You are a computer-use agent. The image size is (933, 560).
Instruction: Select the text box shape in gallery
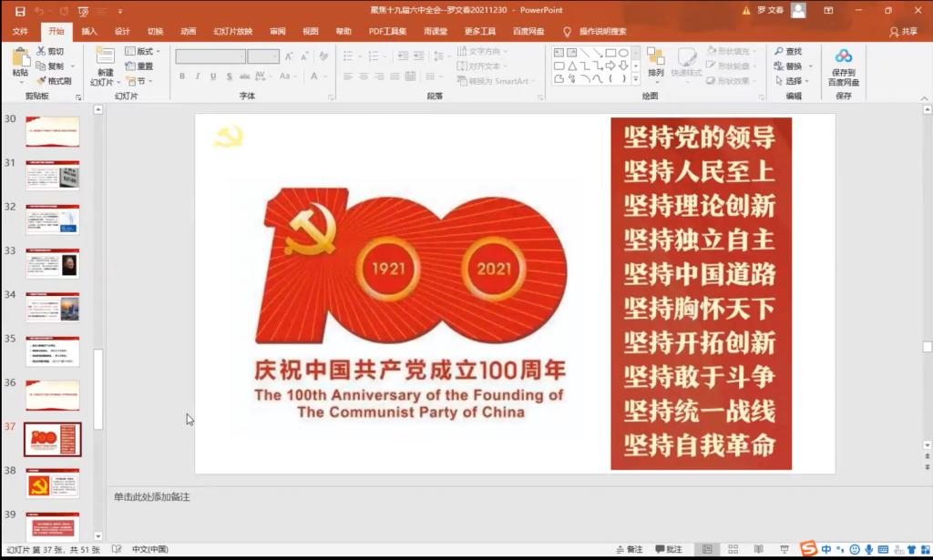coord(559,53)
